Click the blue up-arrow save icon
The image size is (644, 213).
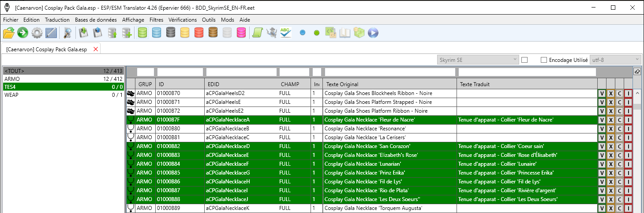coord(98,32)
